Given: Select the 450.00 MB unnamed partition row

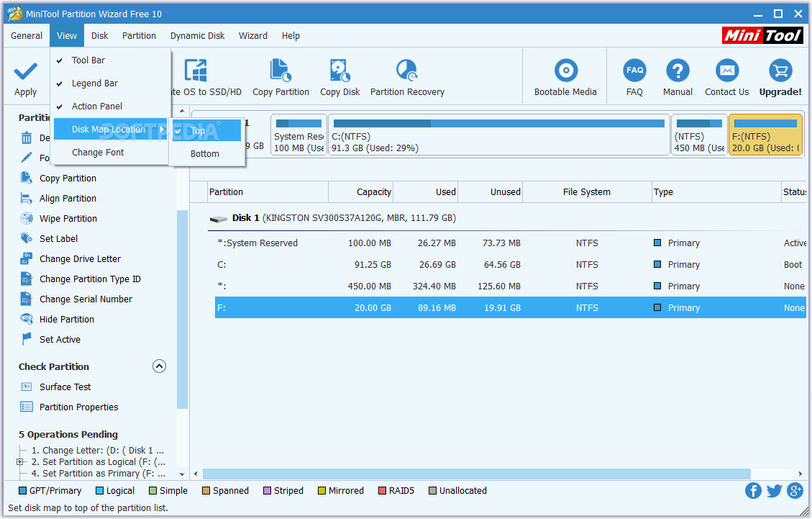Looking at the screenshot, I should click(510, 286).
